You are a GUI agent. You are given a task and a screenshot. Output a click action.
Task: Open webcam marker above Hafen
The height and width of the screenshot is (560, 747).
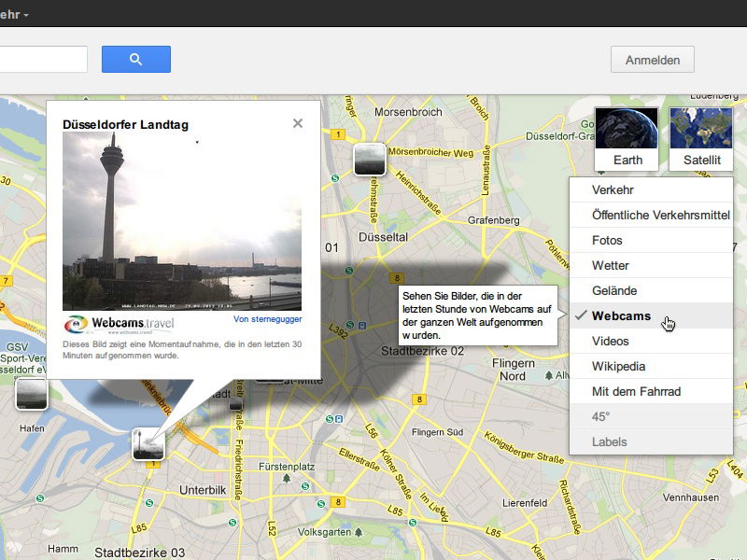(x=32, y=394)
